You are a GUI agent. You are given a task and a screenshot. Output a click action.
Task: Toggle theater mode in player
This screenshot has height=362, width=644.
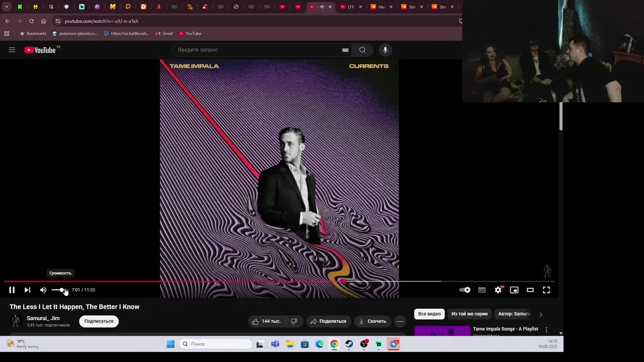tap(530, 290)
